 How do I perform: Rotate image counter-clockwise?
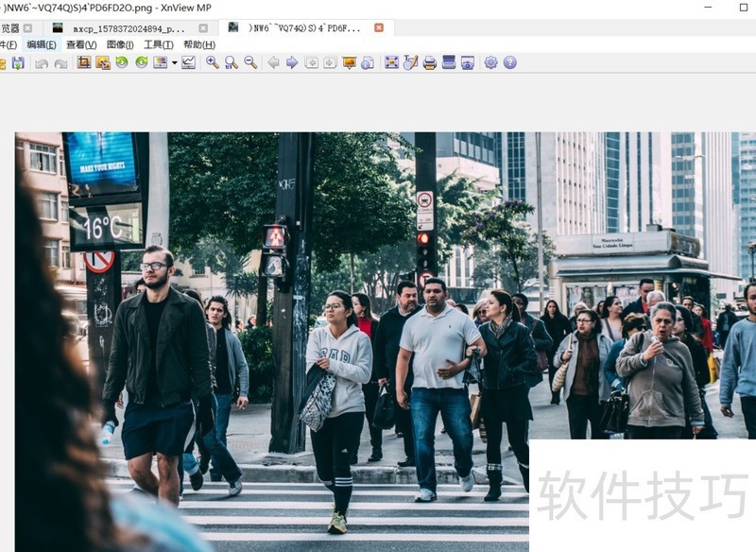tap(122, 62)
